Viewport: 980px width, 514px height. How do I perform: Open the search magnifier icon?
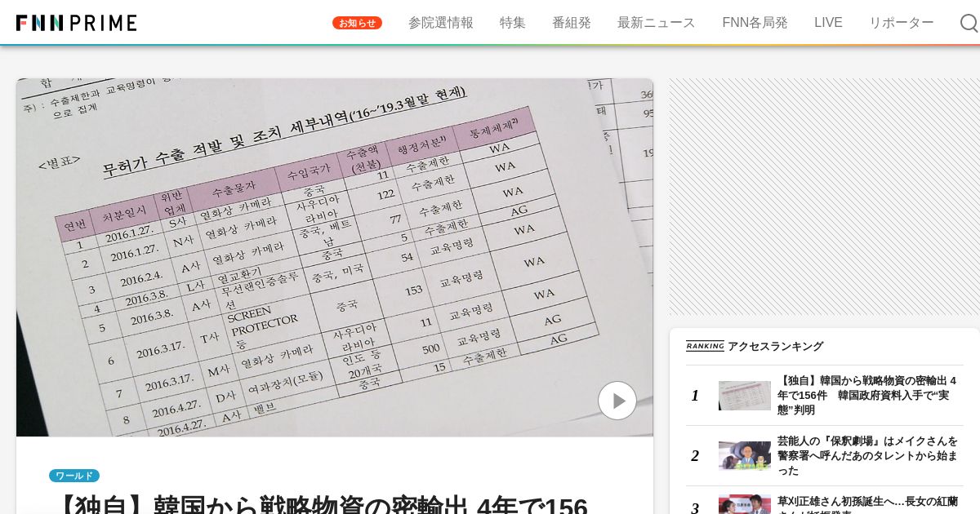click(969, 23)
